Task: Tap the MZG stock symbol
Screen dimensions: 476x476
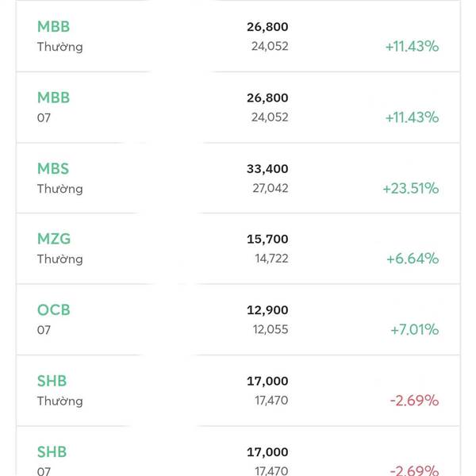Action: pyautogui.click(x=54, y=239)
